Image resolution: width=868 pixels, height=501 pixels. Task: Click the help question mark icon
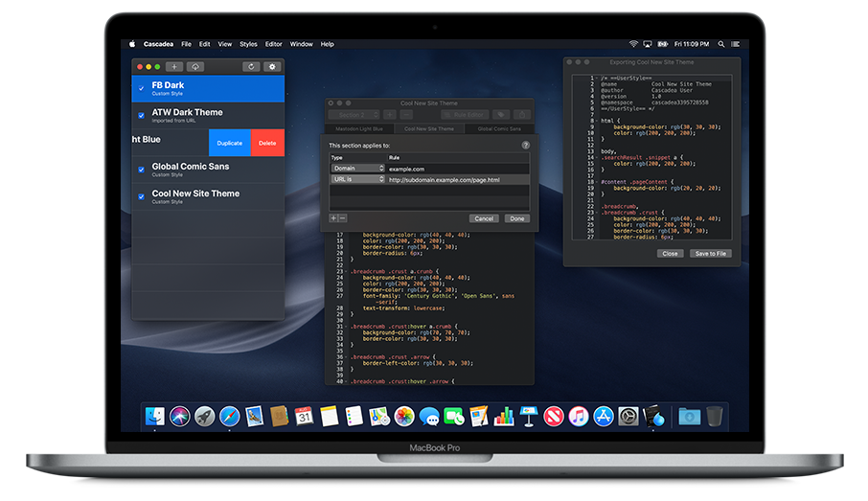click(x=525, y=145)
